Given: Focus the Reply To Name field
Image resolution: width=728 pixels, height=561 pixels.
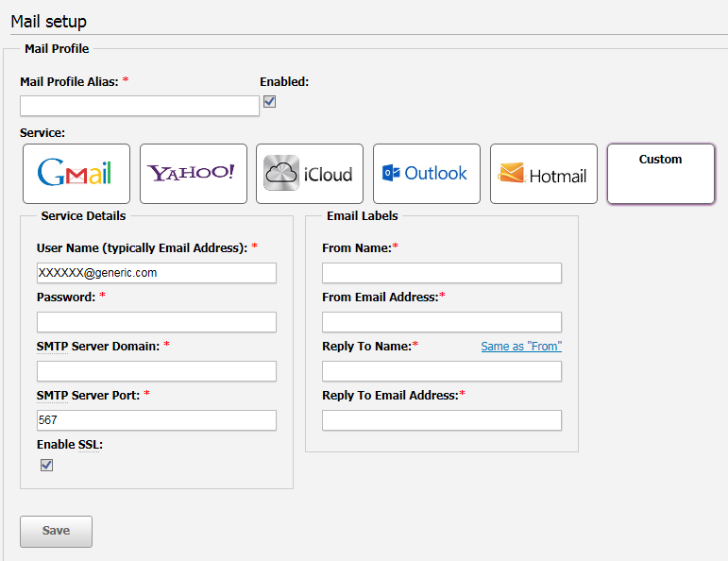Looking at the screenshot, I should click(x=442, y=371).
